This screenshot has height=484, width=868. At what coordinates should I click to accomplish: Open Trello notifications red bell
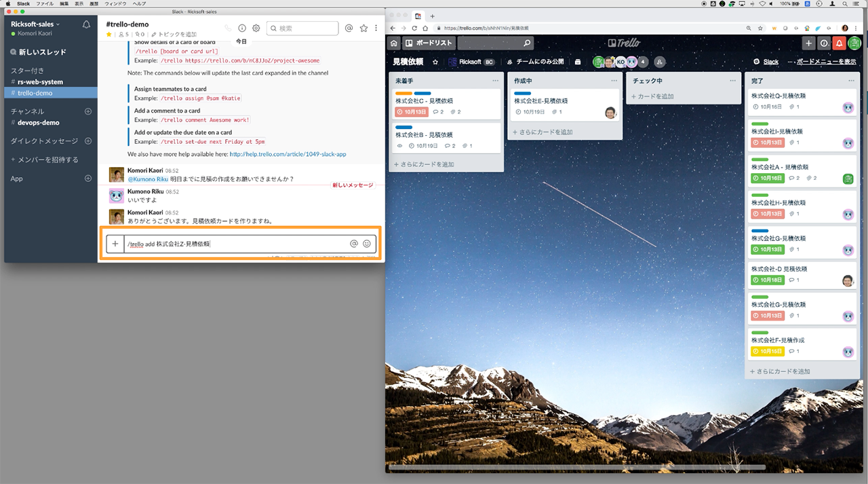coord(840,43)
